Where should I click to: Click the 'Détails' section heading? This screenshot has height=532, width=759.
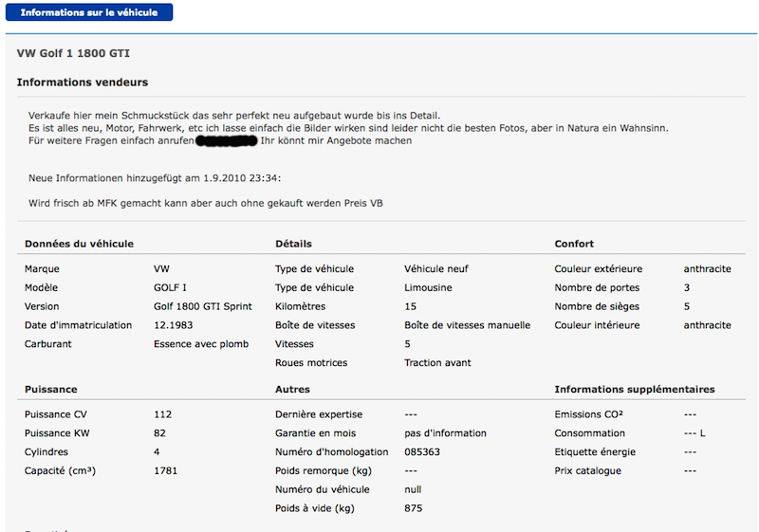point(293,244)
